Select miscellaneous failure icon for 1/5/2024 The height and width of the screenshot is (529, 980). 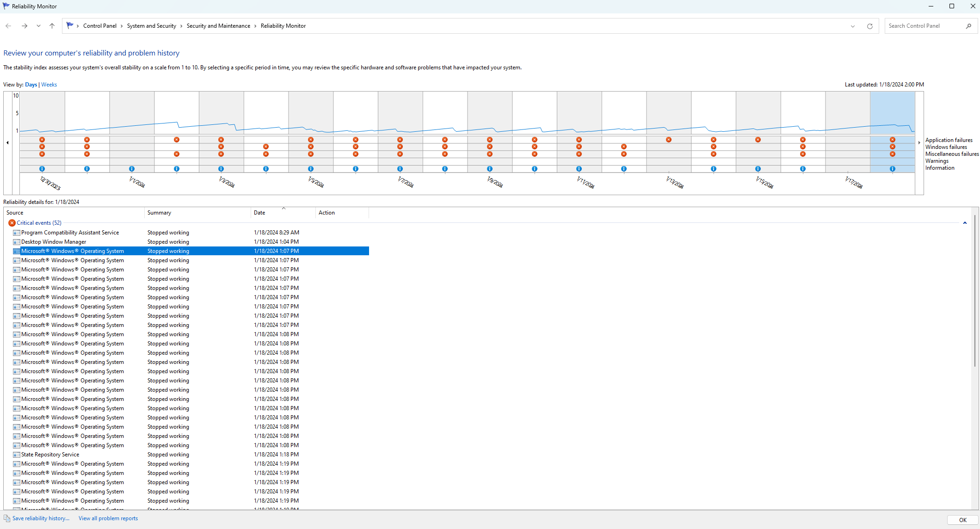coord(311,154)
